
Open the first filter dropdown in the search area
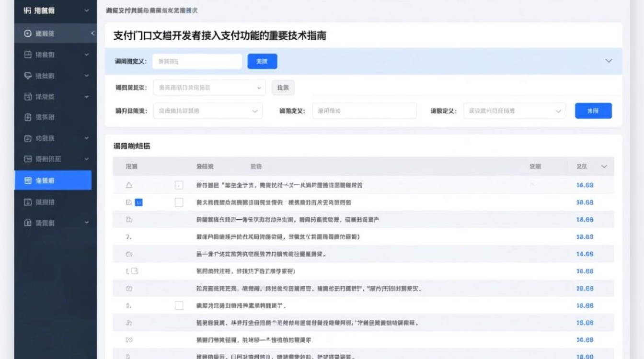point(208,88)
